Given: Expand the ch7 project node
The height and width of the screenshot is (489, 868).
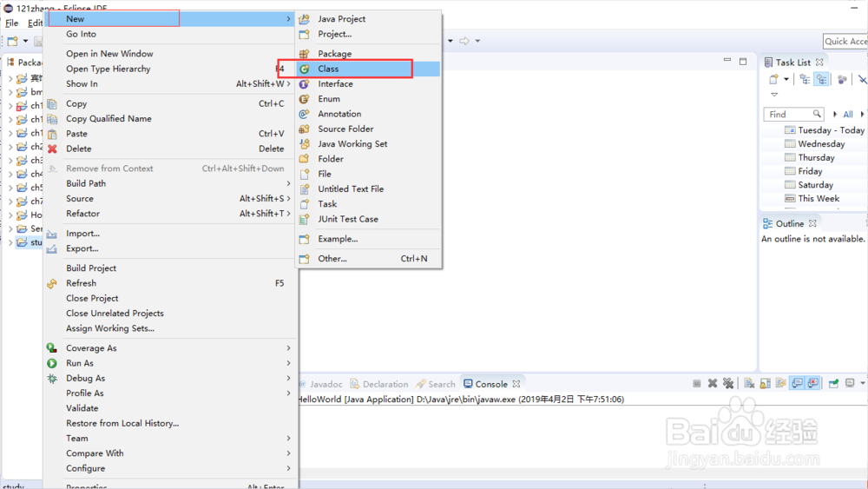Looking at the screenshot, I should point(10,202).
